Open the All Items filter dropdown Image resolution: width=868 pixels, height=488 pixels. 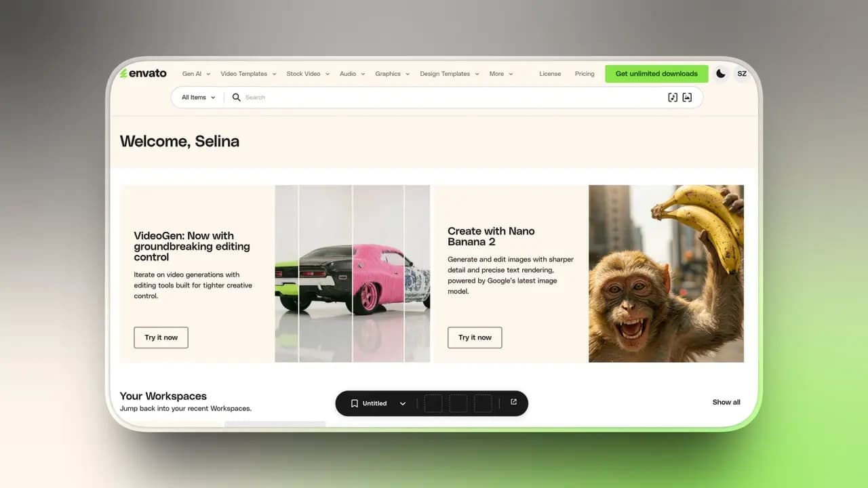(197, 97)
